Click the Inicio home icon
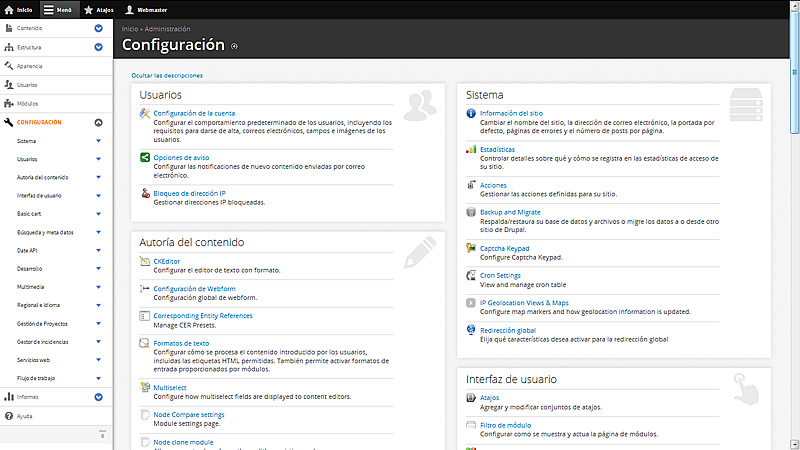 [x=9, y=10]
